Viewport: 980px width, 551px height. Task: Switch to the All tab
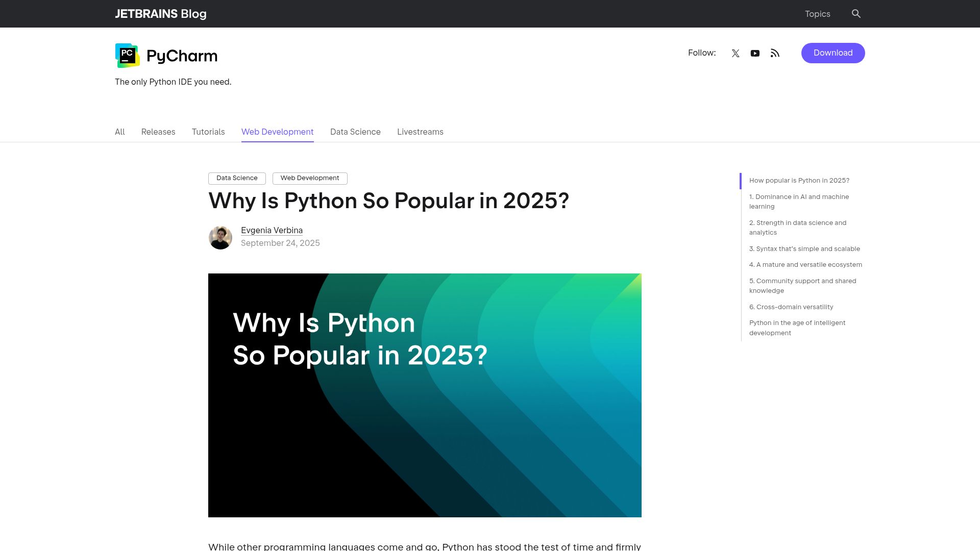coord(120,132)
